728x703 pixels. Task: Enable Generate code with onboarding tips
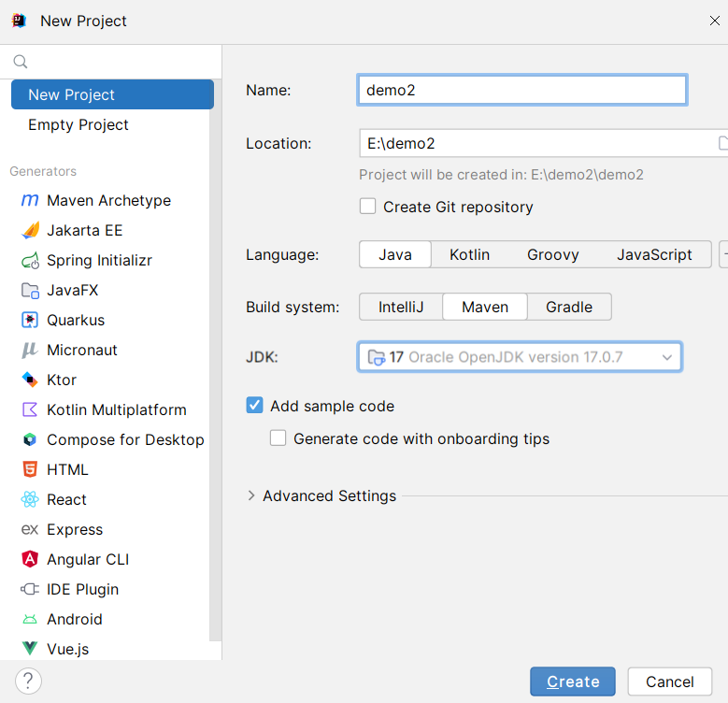(278, 438)
